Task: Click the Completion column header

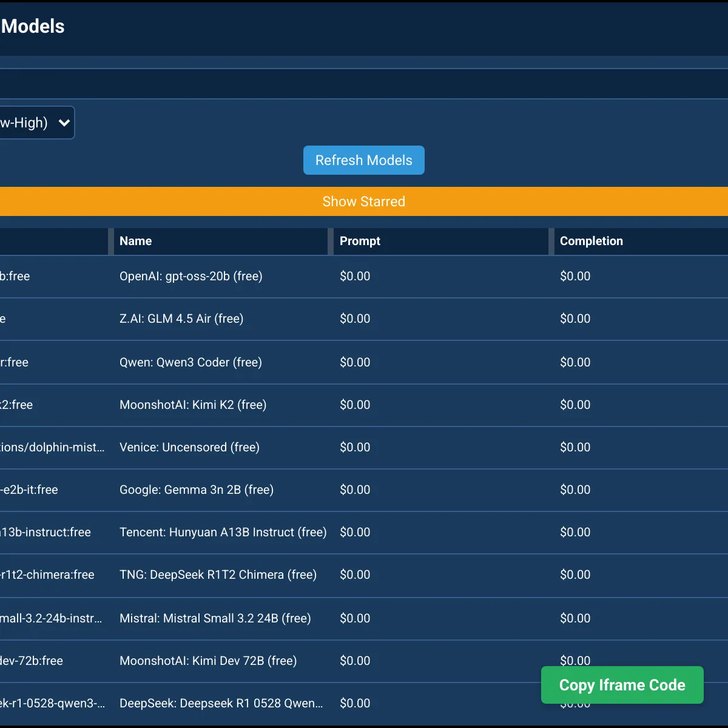Action: tap(591, 241)
